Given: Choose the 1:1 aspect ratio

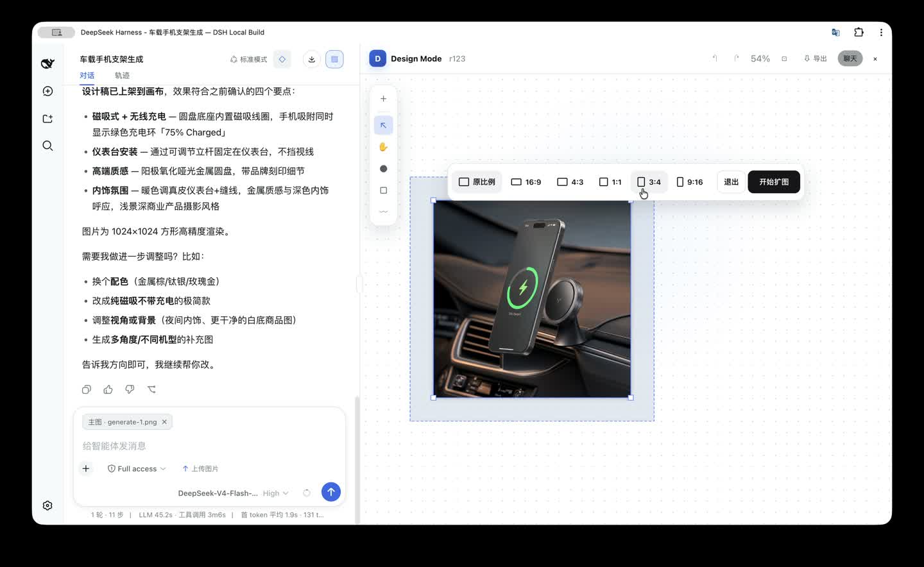Looking at the screenshot, I should (x=610, y=182).
